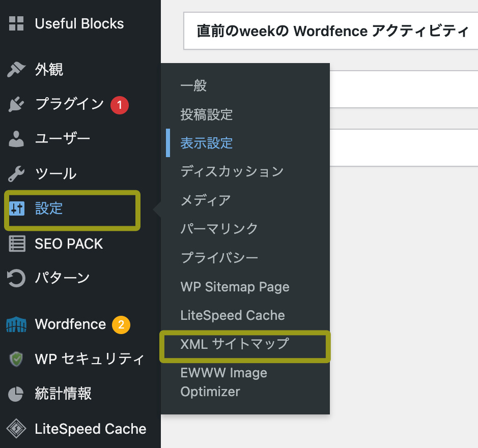The height and width of the screenshot is (448, 478).
Task: Open the ディスカッション settings page
Action: point(232,171)
